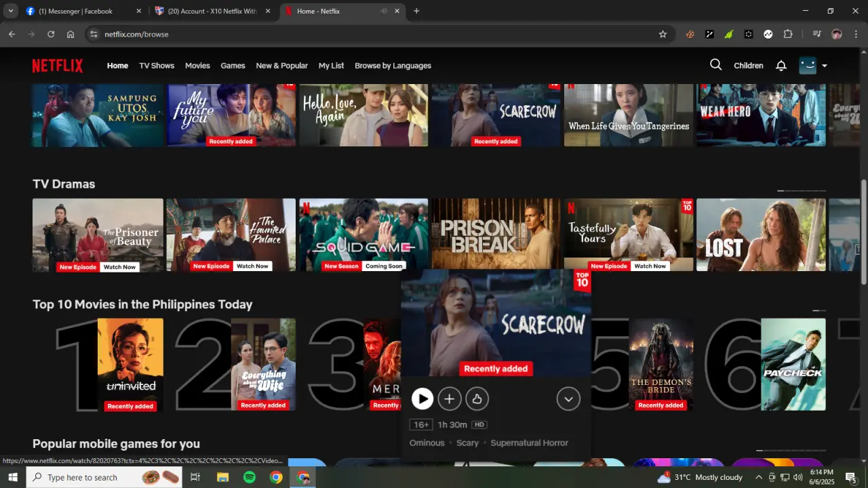Image resolution: width=868 pixels, height=488 pixels.
Task: Reload the Netflix page
Action: pos(51,34)
